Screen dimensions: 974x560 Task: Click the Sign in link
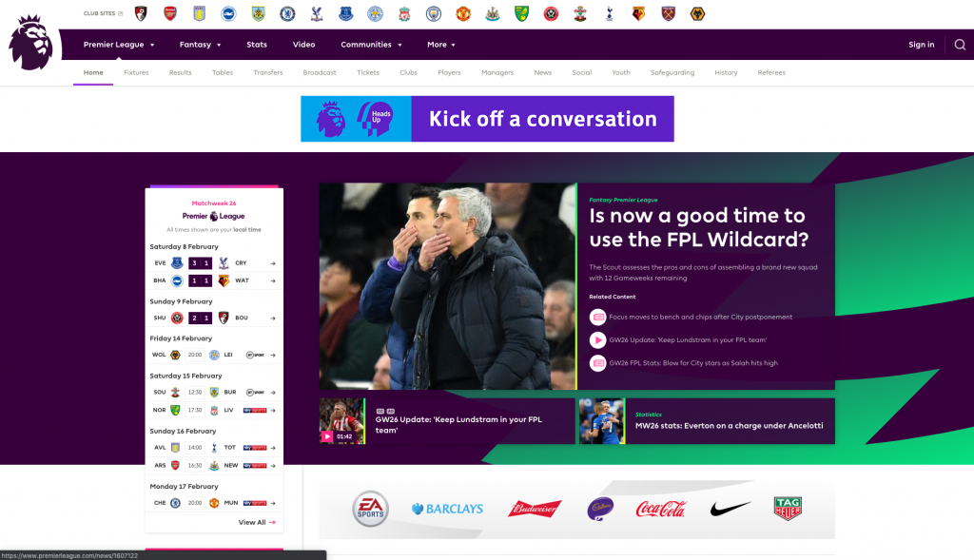[x=921, y=45]
